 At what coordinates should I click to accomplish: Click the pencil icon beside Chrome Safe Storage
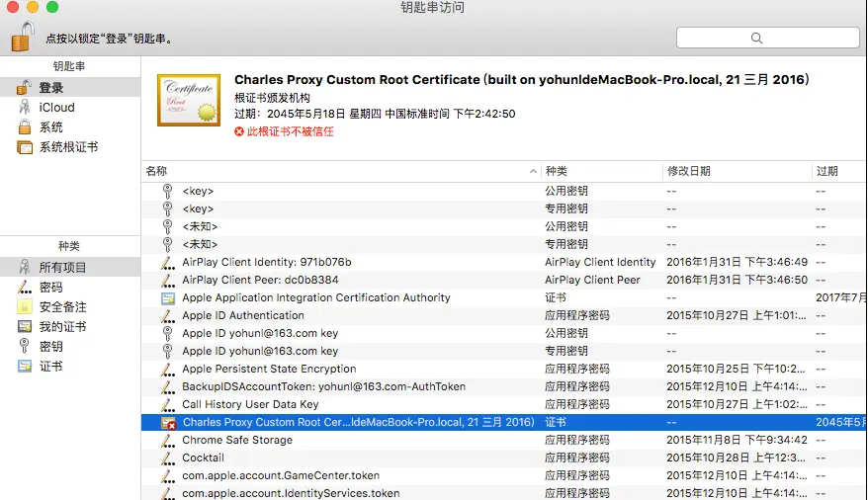click(x=168, y=441)
